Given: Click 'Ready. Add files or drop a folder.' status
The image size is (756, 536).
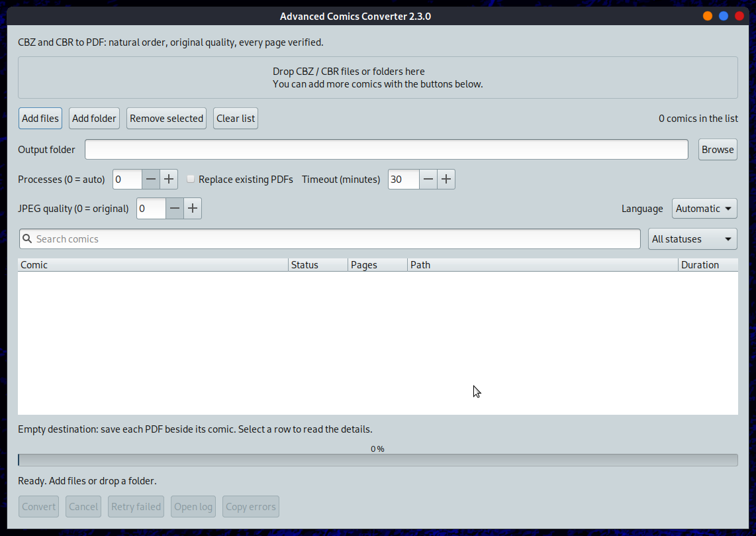Looking at the screenshot, I should point(87,481).
